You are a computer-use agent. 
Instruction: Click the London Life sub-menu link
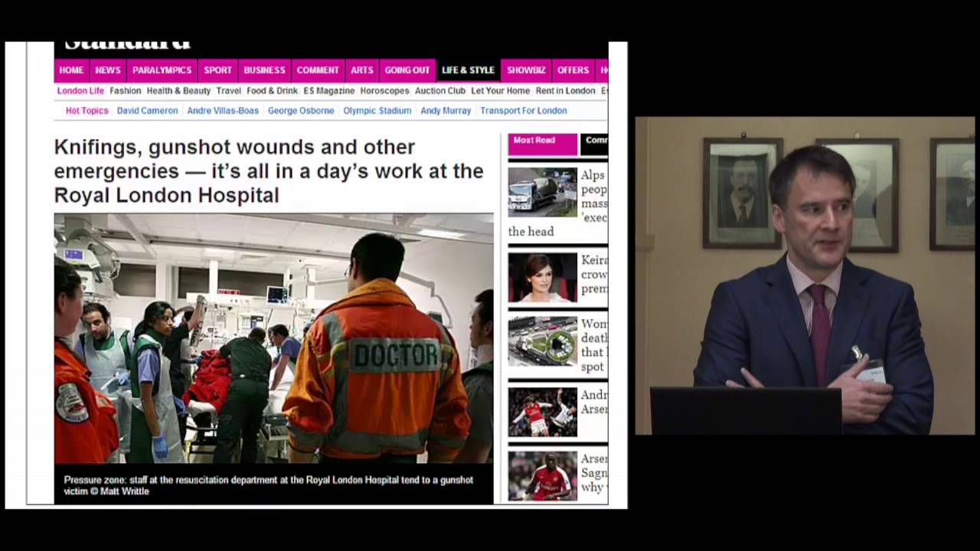[80, 90]
